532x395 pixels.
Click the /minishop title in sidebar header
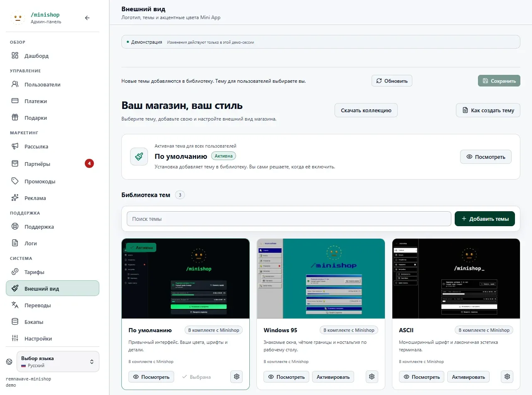coord(45,15)
